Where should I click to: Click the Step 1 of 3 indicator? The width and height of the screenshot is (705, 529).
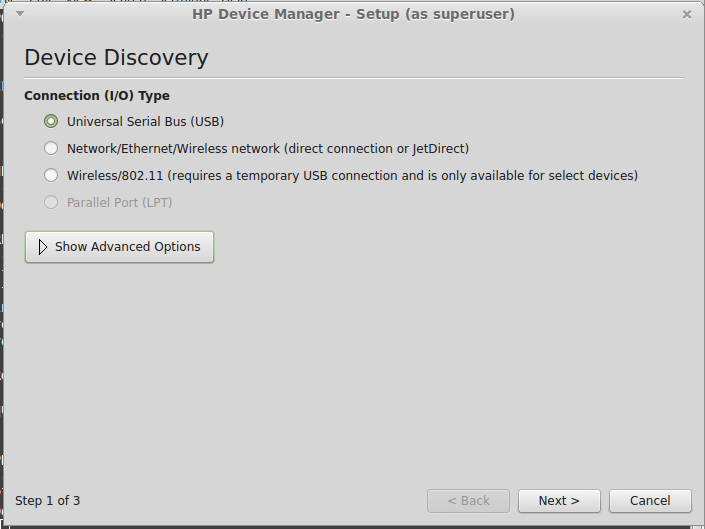coord(48,501)
